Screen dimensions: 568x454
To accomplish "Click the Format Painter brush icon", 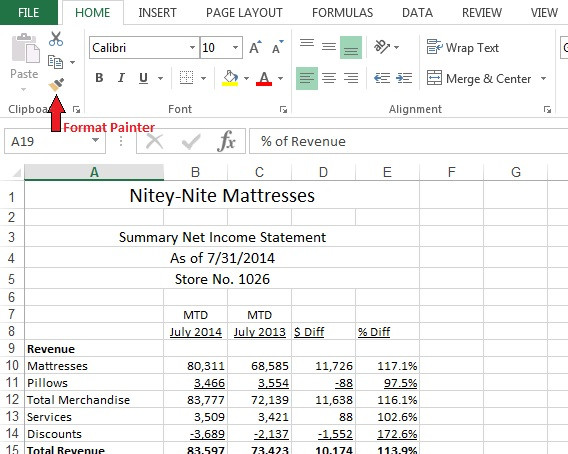I will [56, 84].
